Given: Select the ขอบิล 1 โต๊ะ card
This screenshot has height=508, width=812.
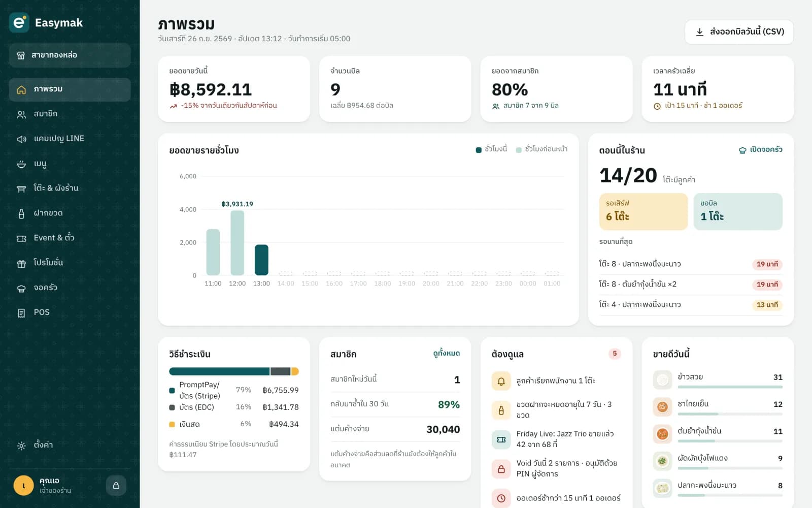Looking at the screenshot, I should click(738, 211).
